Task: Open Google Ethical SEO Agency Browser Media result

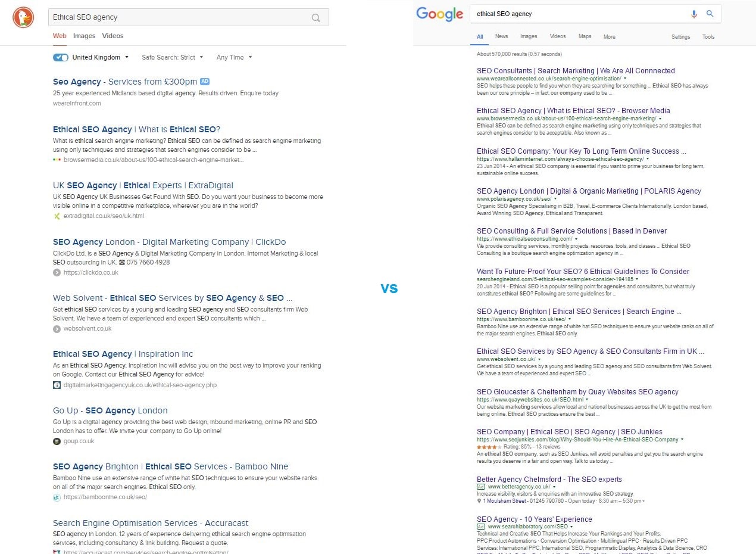Action: [x=573, y=110]
